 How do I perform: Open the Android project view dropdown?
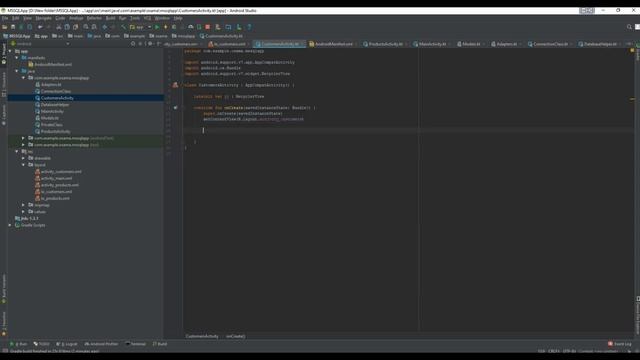click(x=40, y=44)
